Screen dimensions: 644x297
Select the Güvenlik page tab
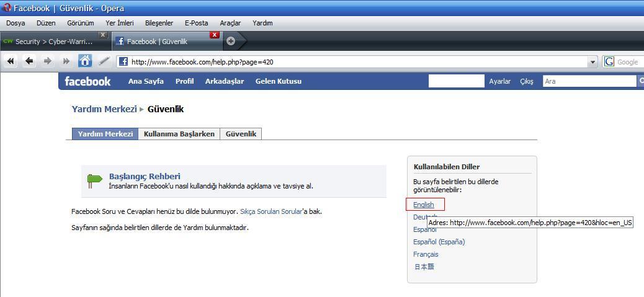point(241,134)
